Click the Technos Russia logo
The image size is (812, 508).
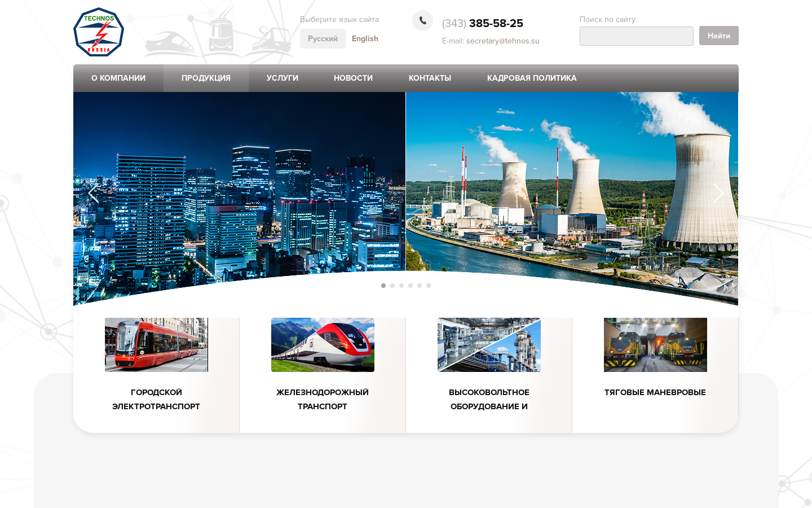99,32
